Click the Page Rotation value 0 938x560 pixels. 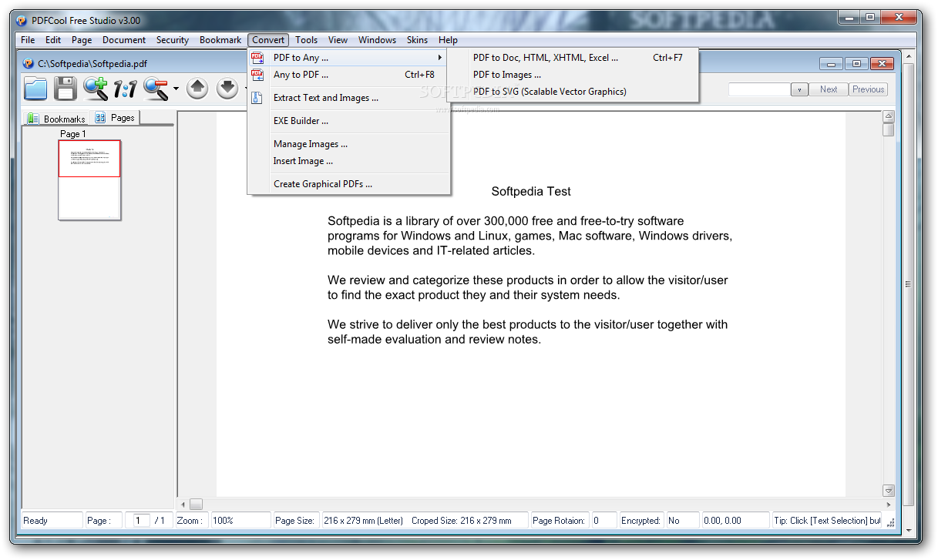604,521
